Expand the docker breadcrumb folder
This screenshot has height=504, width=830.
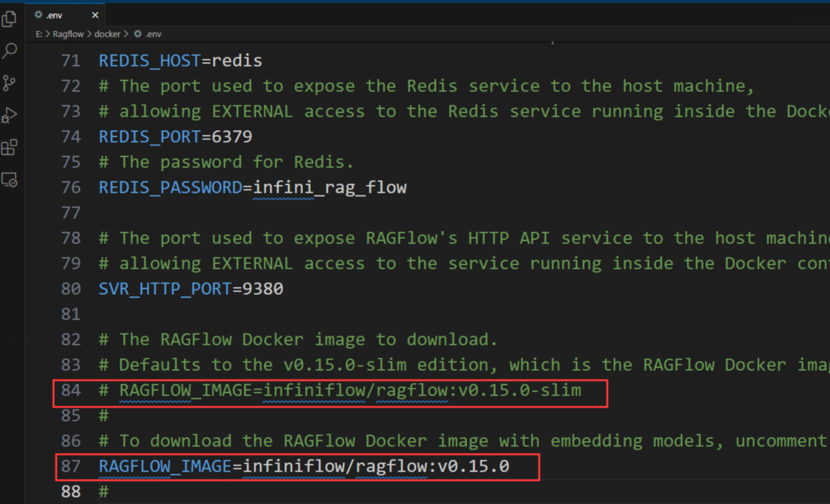(108, 34)
